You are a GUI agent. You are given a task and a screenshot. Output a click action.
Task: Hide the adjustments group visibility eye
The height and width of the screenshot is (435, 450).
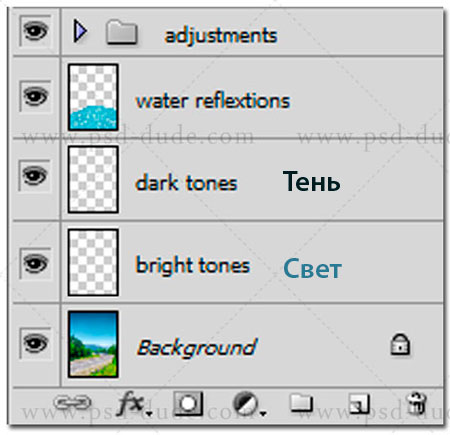click(x=35, y=31)
